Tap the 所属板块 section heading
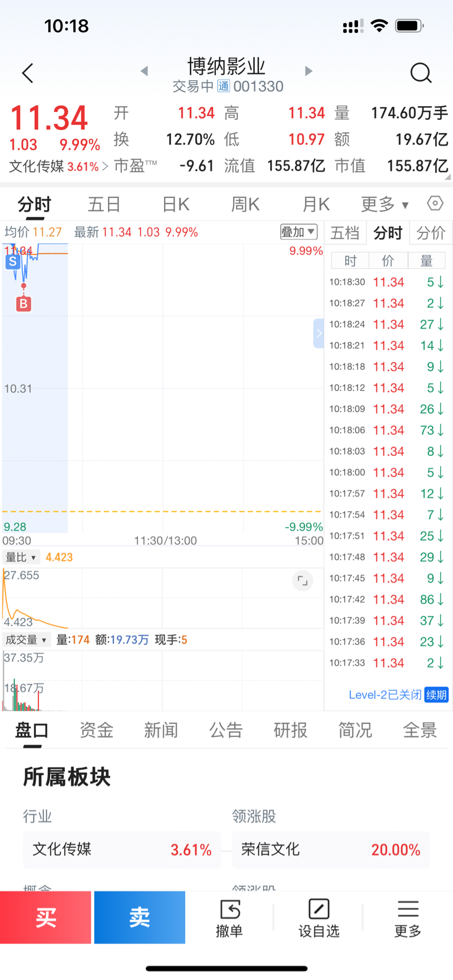Viewport: 453px width, 980px height. point(67,777)
